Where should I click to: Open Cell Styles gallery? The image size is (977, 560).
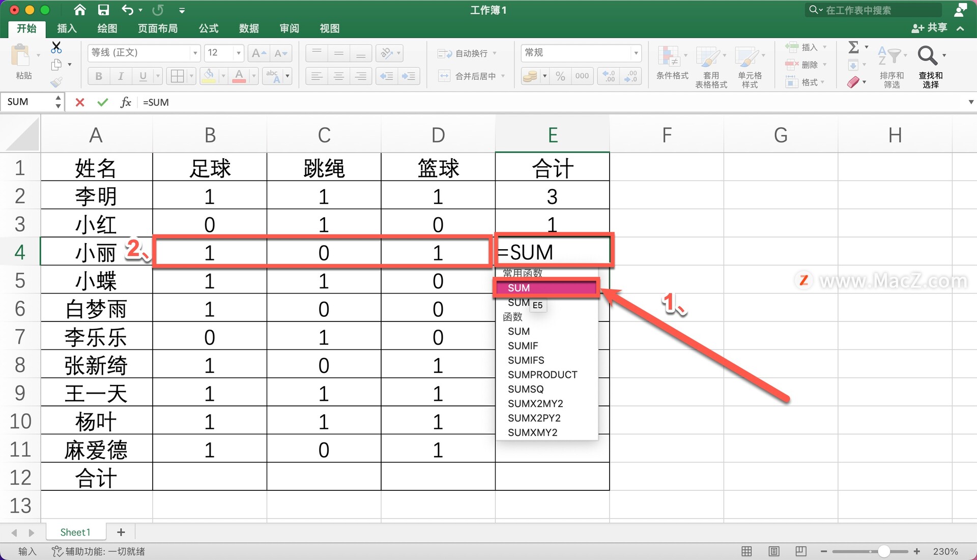coord(750,67)
